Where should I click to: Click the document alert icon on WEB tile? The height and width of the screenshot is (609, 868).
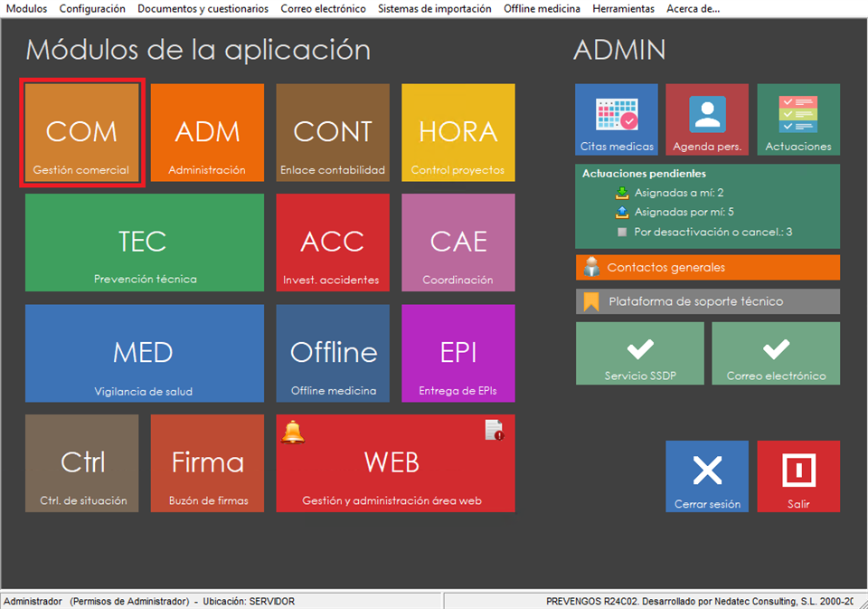[x=494, y=431]
